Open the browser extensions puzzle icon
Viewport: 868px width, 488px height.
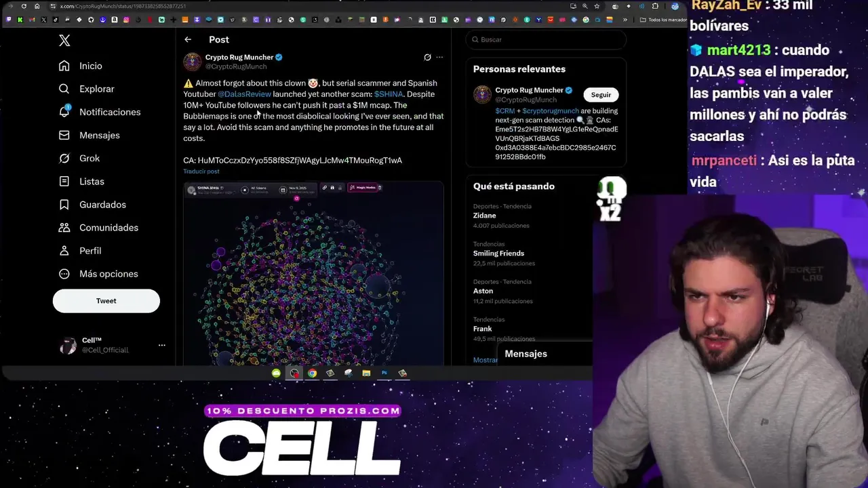tap(655, 6)
